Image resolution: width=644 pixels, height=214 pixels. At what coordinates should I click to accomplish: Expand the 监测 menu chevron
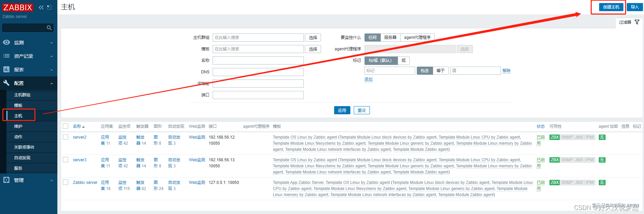pos(52,43)
